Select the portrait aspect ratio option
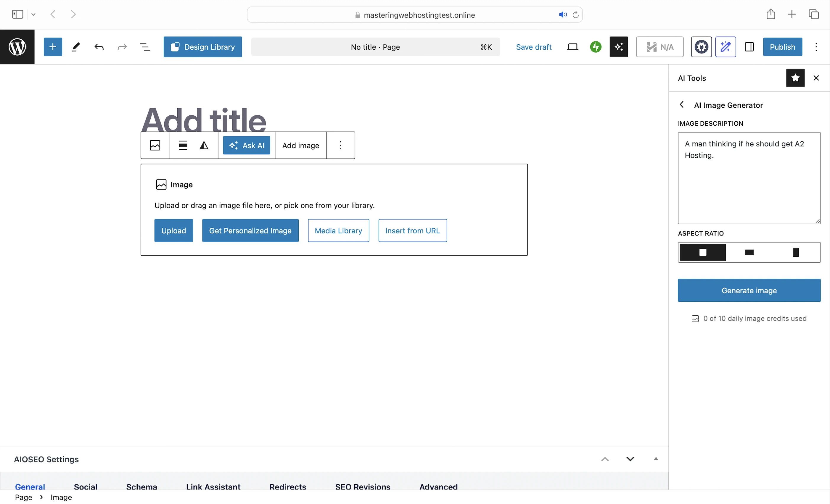The width and height of the screenshot is (830, 504). click(795, 253)
